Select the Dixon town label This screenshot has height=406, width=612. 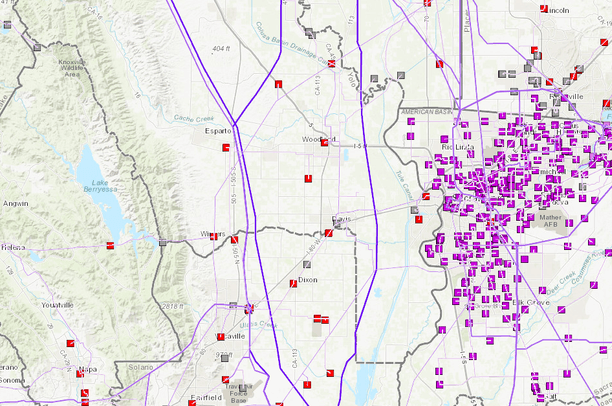click(308, 280)
